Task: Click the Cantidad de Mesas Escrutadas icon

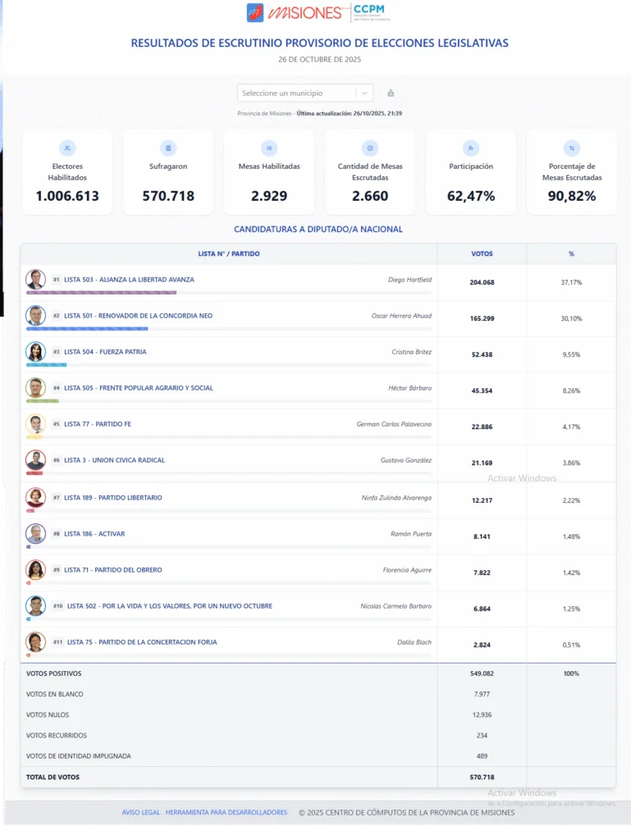Action: pos(370,148)
